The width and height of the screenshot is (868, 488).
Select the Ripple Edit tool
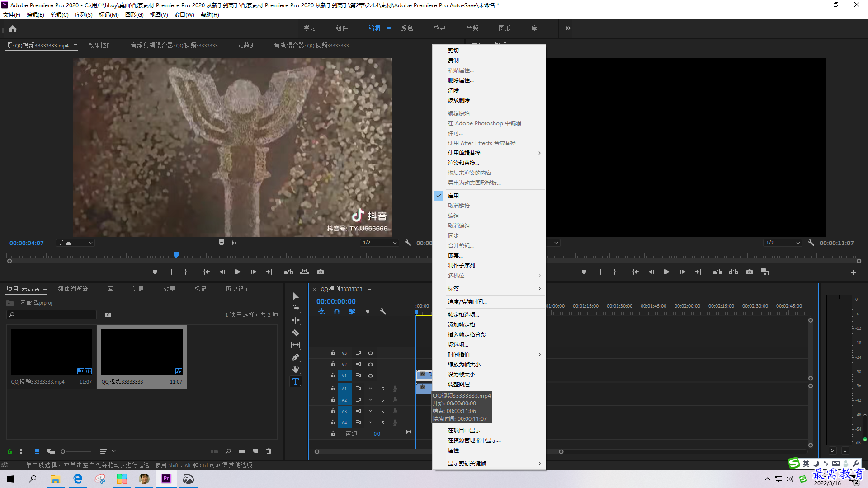click(296, 320)
